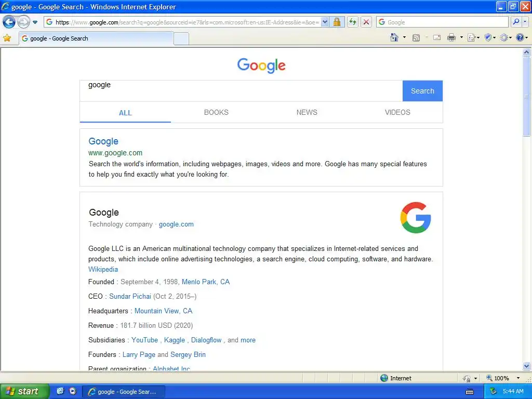The image size is (532, 399).
Task: Open the 'Google' search result title link
Action: pyautogui.click(x=103, y=141)
